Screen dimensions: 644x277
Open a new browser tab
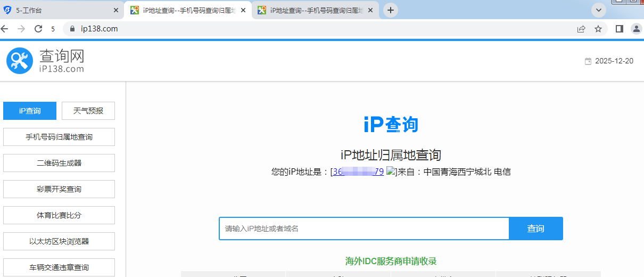pos(391,10)
